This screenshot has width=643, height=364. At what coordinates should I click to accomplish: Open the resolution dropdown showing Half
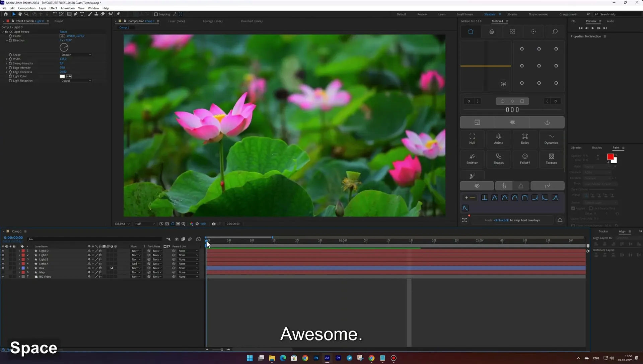pyautogui.click(x=145, y=224)
